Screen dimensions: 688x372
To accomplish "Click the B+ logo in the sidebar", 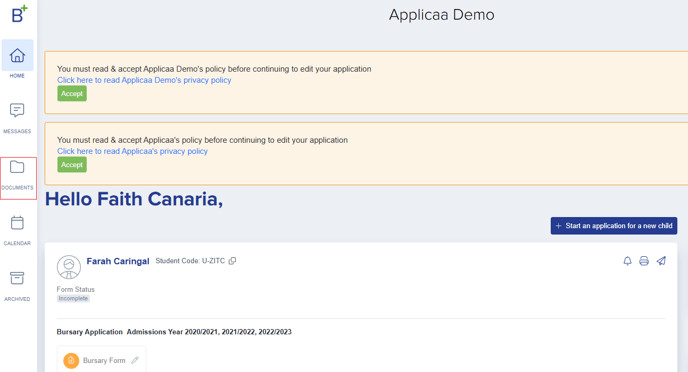I will click(x=19, y=14).
